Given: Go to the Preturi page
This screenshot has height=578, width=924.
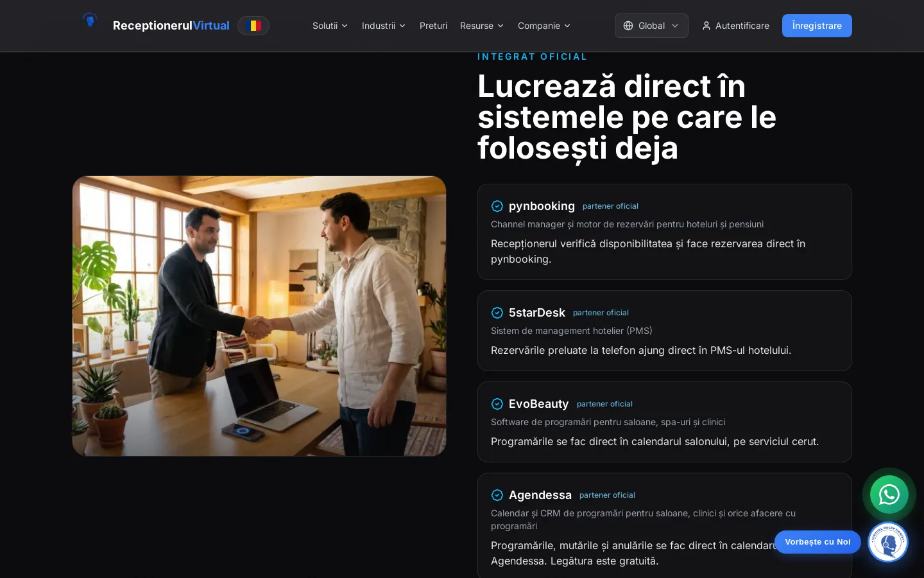Looking at the screenshot, I should coord(433,26).
